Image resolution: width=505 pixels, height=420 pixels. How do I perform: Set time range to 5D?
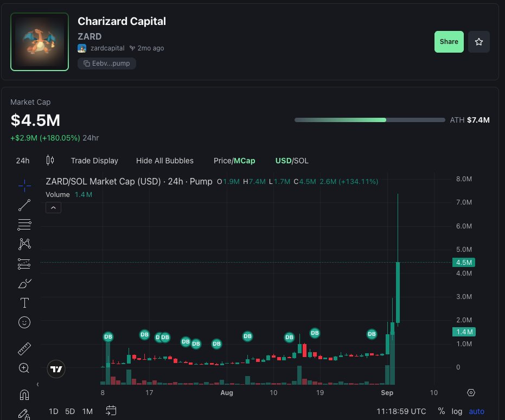(70, 411)
